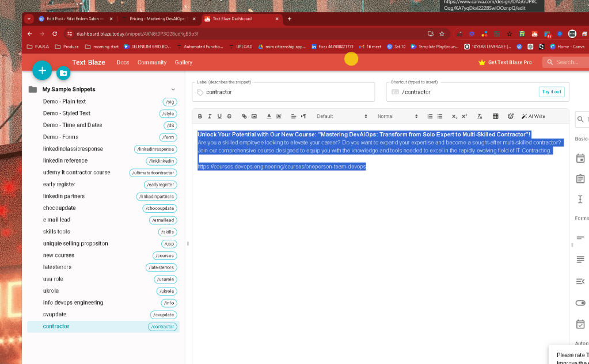Select the Demo - Styled Text snippet
The image size is (589, 364).
click(x=103, y=113)
